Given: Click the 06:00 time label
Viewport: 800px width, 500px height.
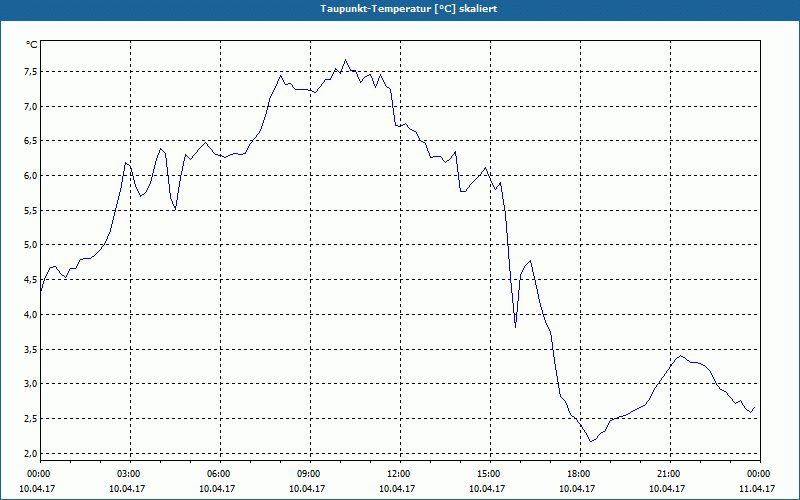Looking at the screenshot, I should (220, 474).
